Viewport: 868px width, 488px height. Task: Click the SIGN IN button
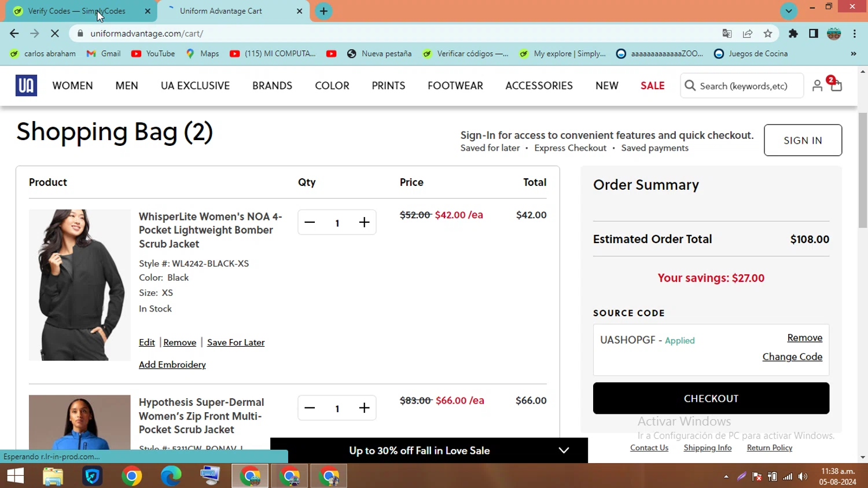coord(803,140)
